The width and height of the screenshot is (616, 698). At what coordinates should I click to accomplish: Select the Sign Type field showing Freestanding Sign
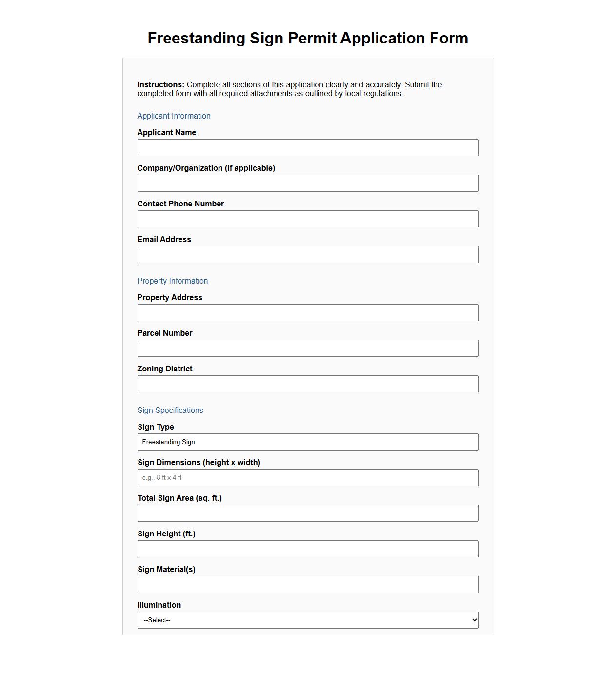tap(308, 442)
